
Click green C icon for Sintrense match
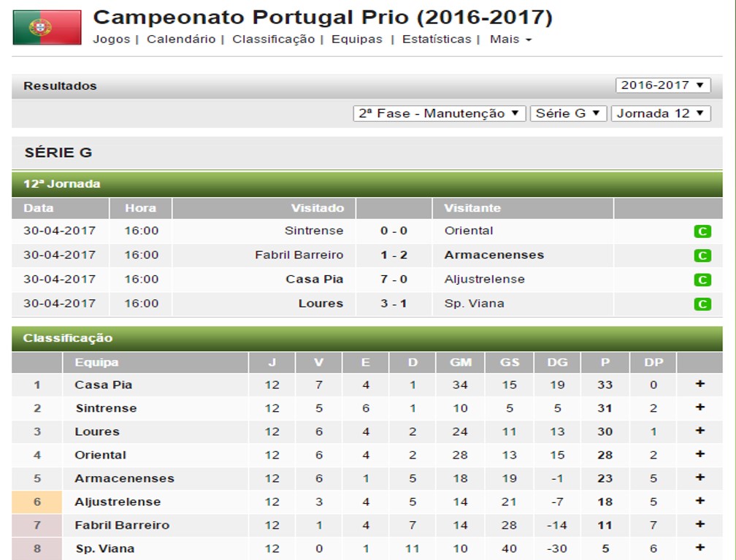[x=702, y=232]
